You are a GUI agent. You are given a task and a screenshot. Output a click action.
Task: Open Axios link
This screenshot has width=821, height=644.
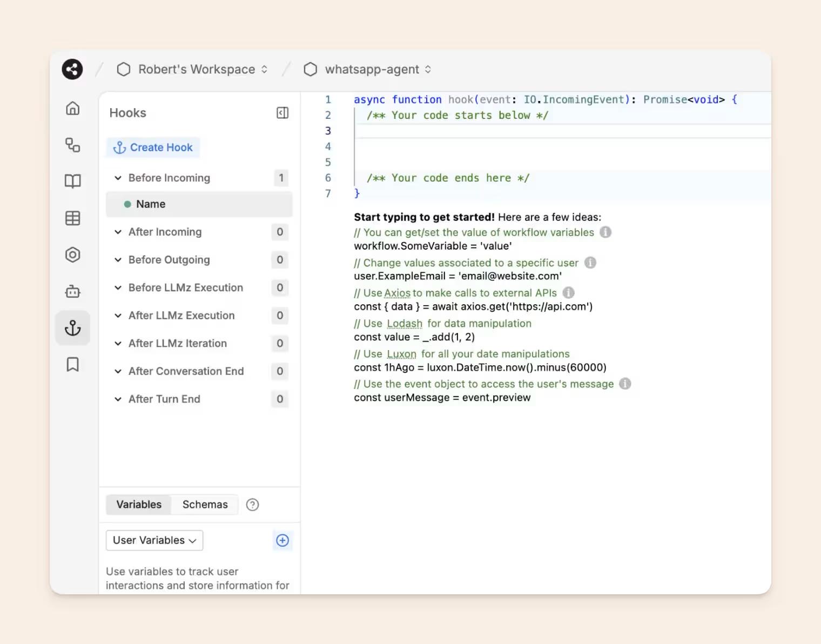(398, 293)
